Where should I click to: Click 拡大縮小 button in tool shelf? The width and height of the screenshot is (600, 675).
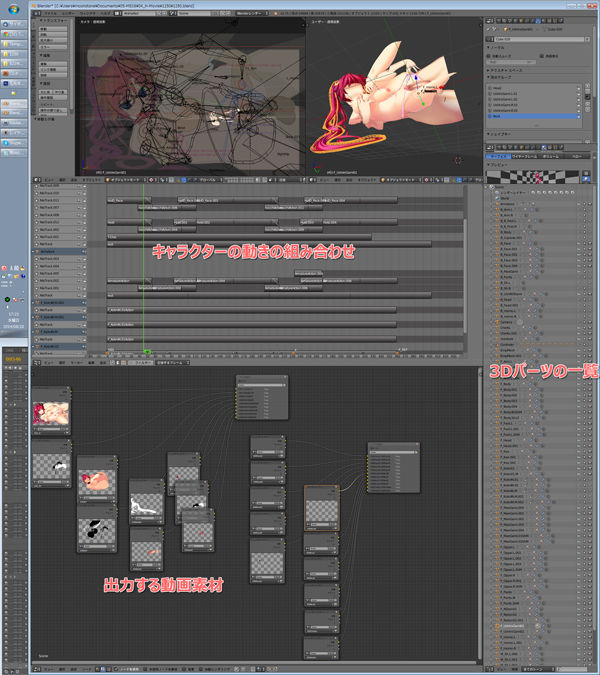(53, 40)
